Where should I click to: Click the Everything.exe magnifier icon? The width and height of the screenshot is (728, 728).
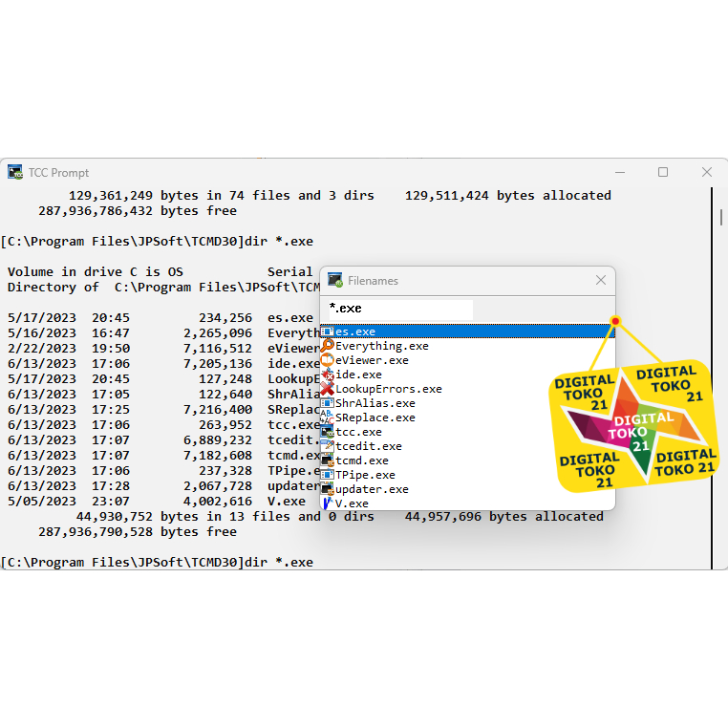click(328, 346)
